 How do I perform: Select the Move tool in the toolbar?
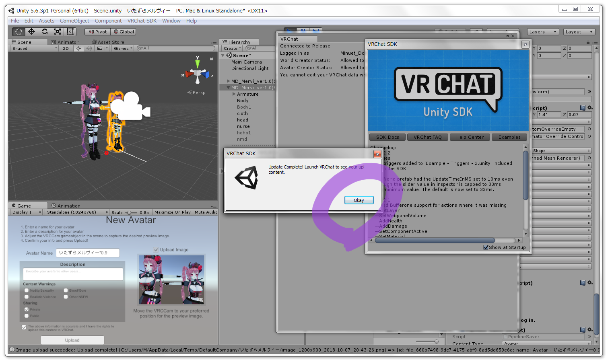click(31, 31)
